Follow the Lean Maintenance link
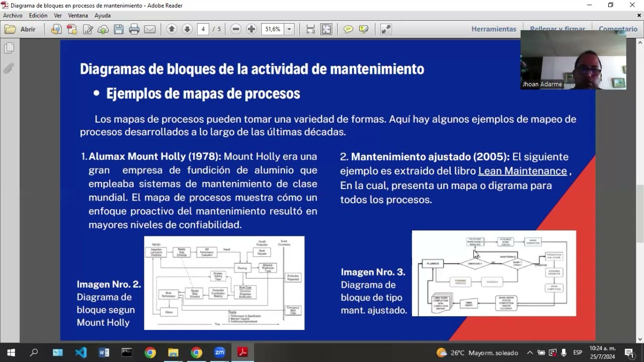Image resolution: width=644 pixels, height=362 pixels. coord(522,171)
